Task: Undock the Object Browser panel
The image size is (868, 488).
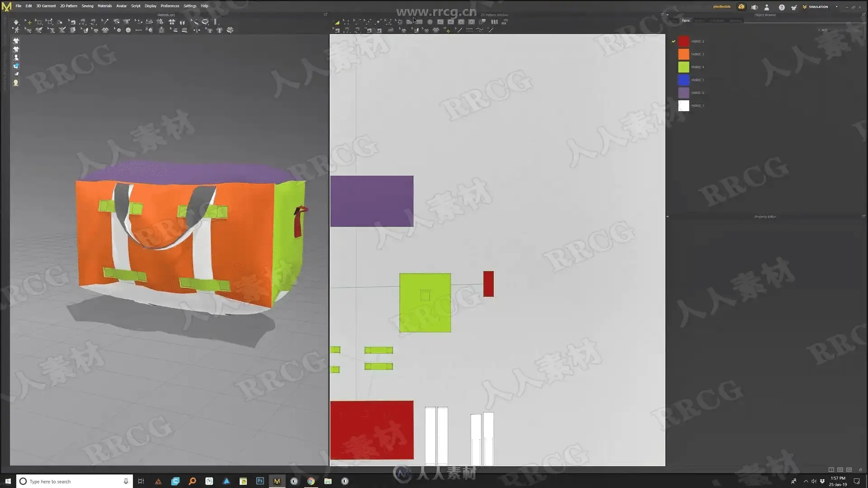Action: pyautogui.click(x=863, y=15)
